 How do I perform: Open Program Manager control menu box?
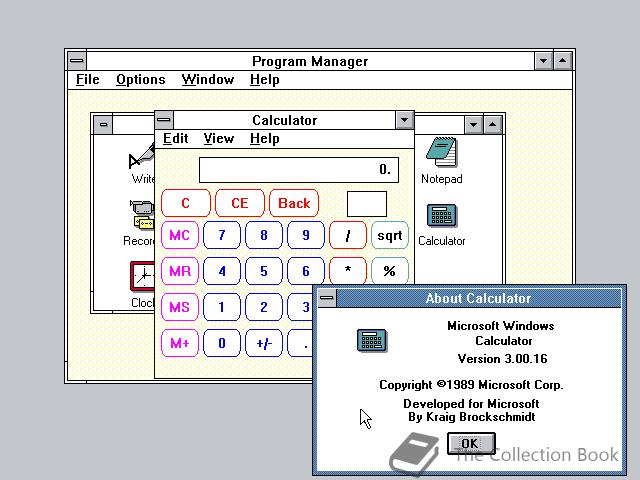tap(77, 61)
